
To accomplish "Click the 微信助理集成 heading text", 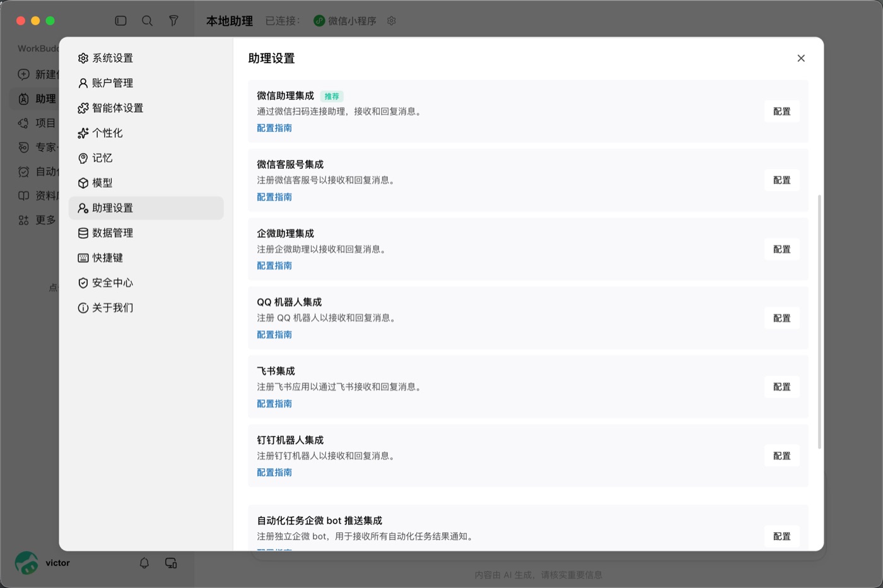I will point(285,96).
